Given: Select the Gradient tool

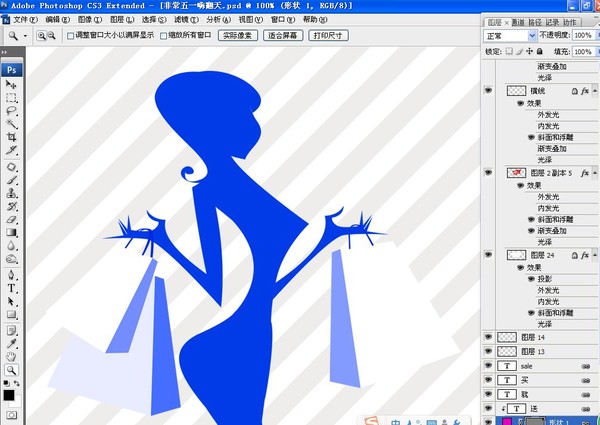Looking at the screenshot, I should tap(11, 233).
